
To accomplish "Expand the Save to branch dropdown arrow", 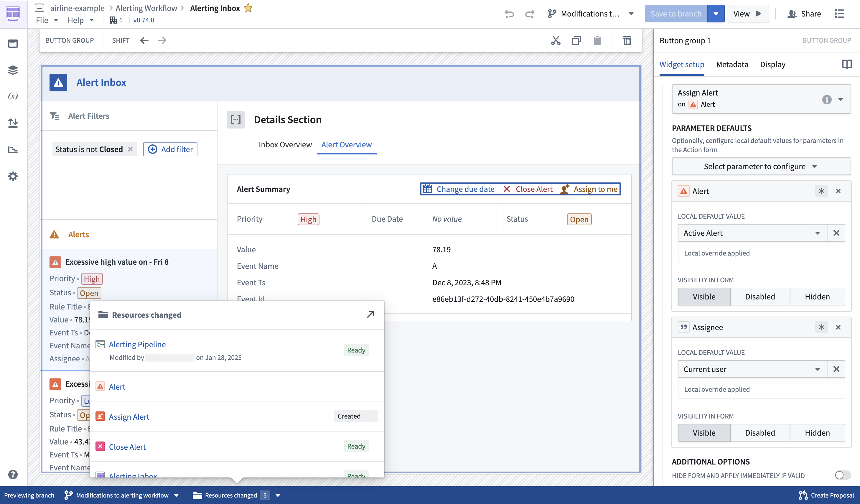I will pos(716,14).
